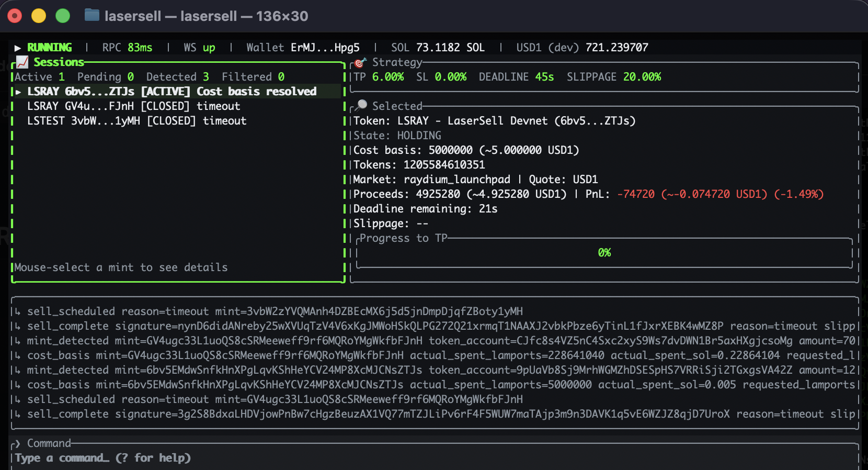This screenshot has height=470, width=868.
Task: Select the active LSRAY 6bv5...ZTJs session
Action: pos(178,91)
